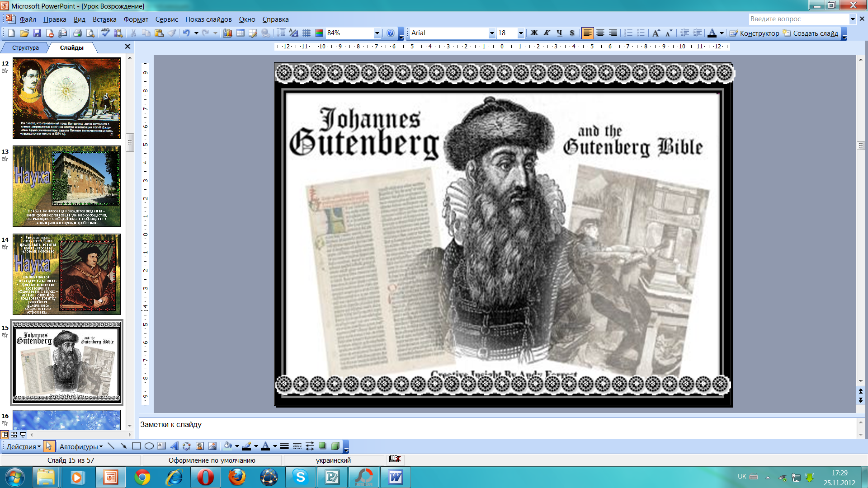
Task: Insert a picture from file
Action: tap(212, 446)
